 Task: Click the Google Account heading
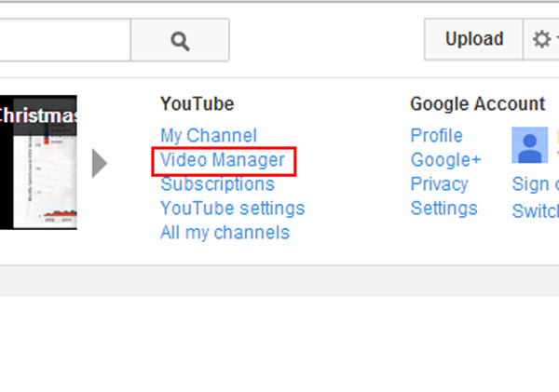(477, 104)
